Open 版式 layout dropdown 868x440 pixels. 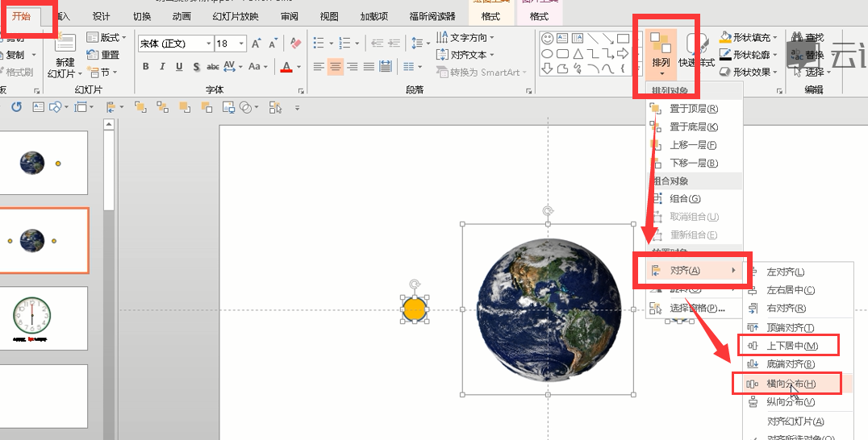[x=106, y=38]
